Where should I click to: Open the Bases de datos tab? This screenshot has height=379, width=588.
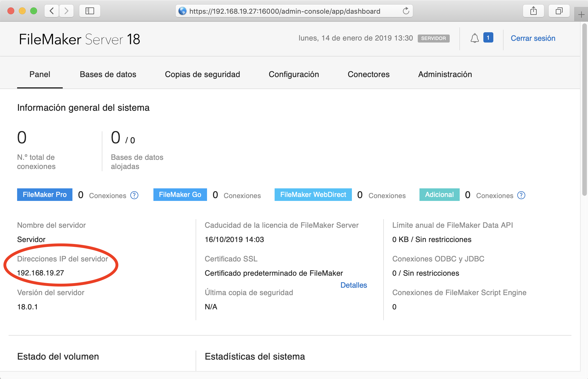click(x=108, y=74)
